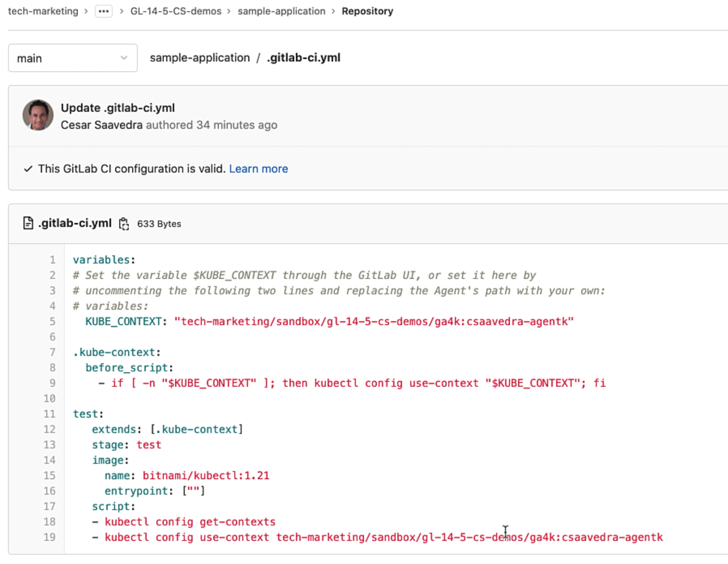This screenshot has width=728, height=564.
Task: Click the copy file path clipboard icon
Action: 125,223
